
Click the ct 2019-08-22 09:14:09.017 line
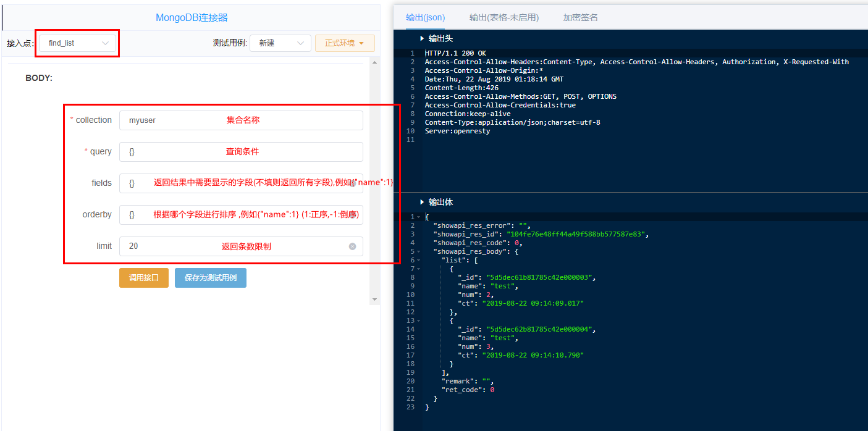521,303
